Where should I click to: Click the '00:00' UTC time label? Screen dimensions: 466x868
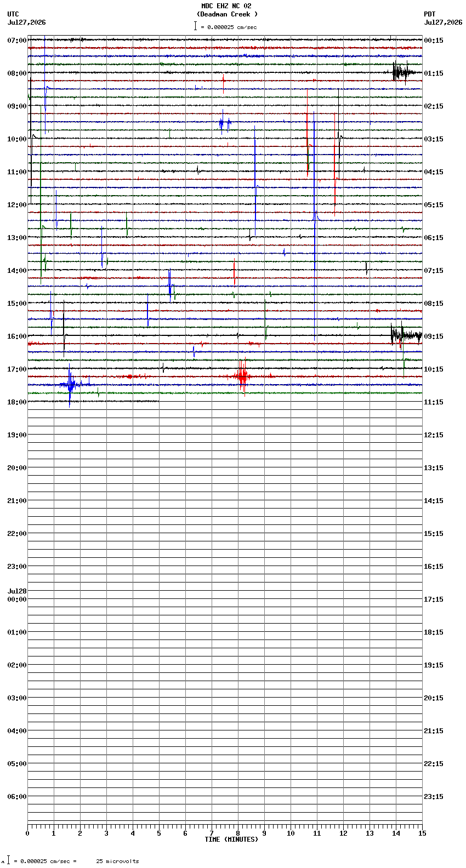17,599
